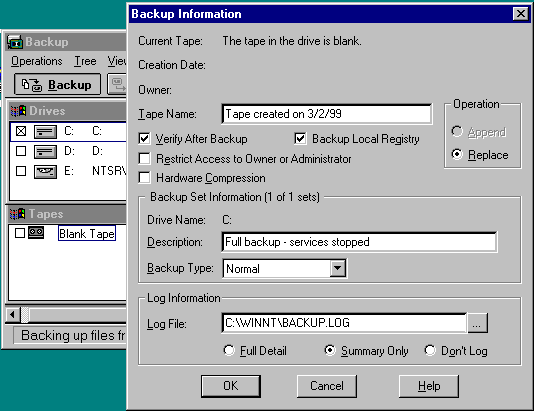Click the Backup app icon in title bar
This screenshot has width=534, height=411.
(15, 42)
